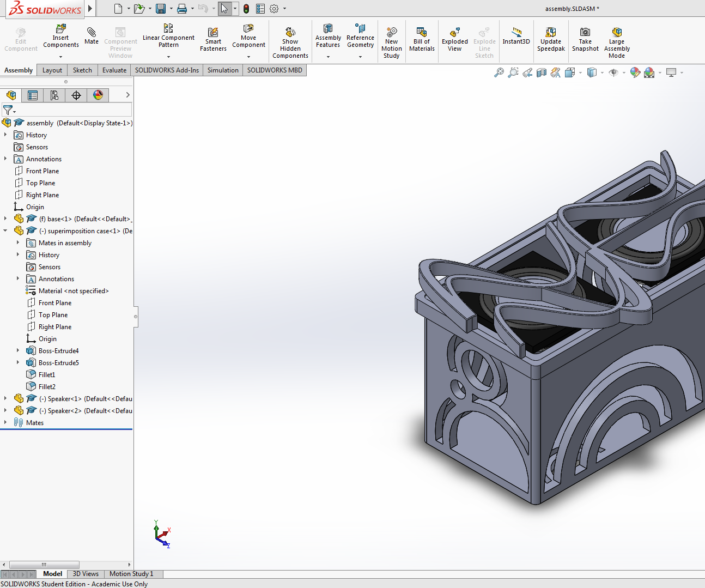Click Exploded View tool
Image resolution: width=705 pixels, height=588 pixels.
tap(455, 39)
